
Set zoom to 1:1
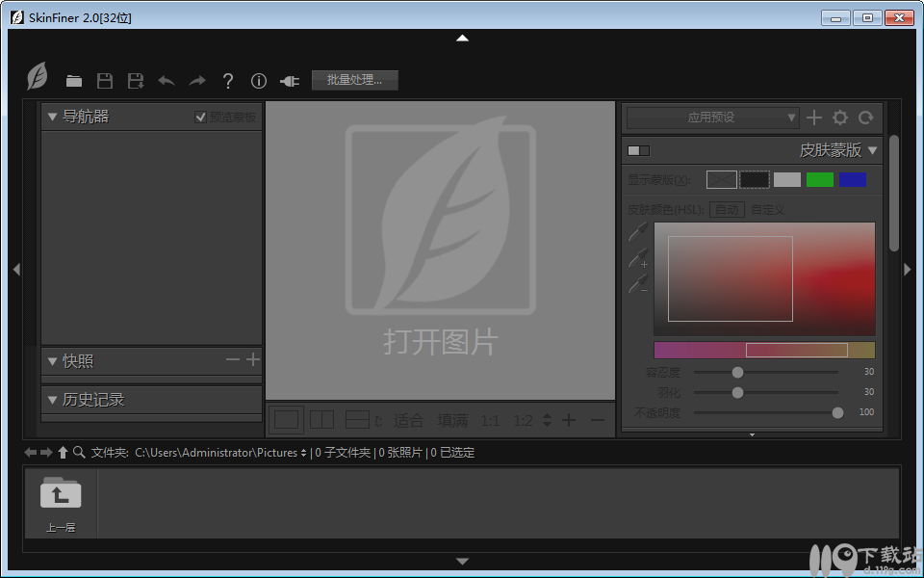pyautogui.click(x=490, y=421)
